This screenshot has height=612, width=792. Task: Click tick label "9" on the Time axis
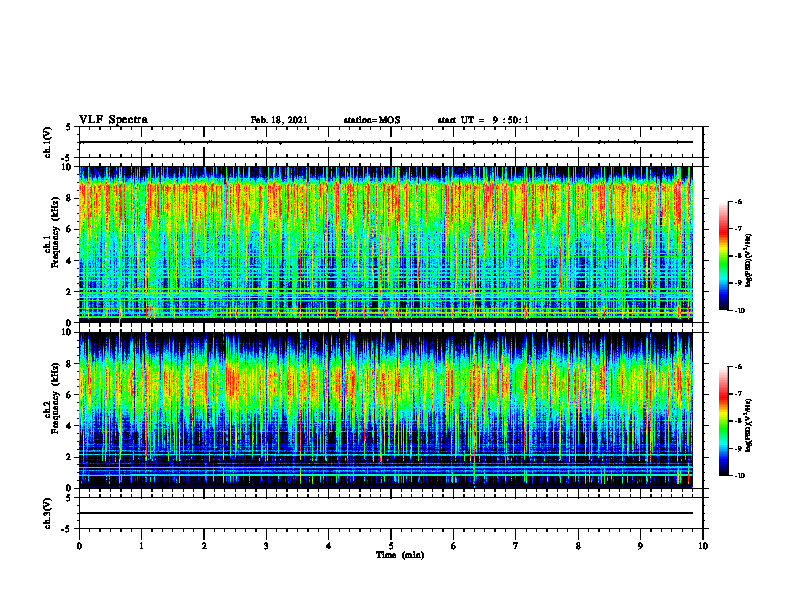coord(640,546)
